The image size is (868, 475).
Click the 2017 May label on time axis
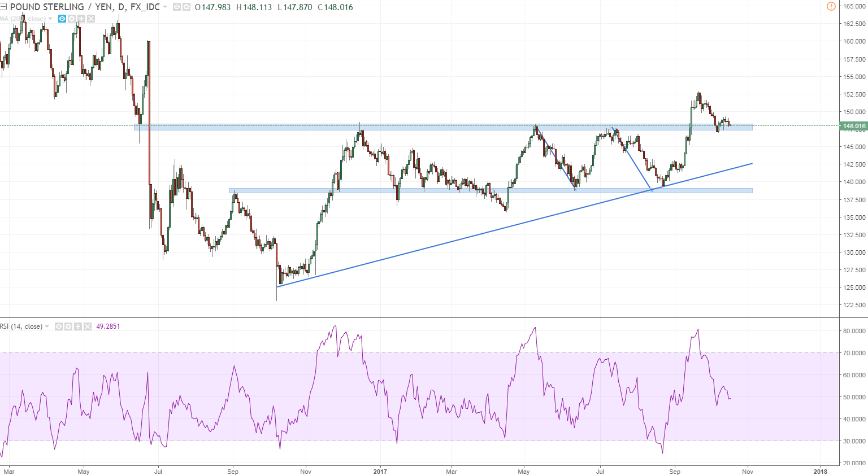524,471
